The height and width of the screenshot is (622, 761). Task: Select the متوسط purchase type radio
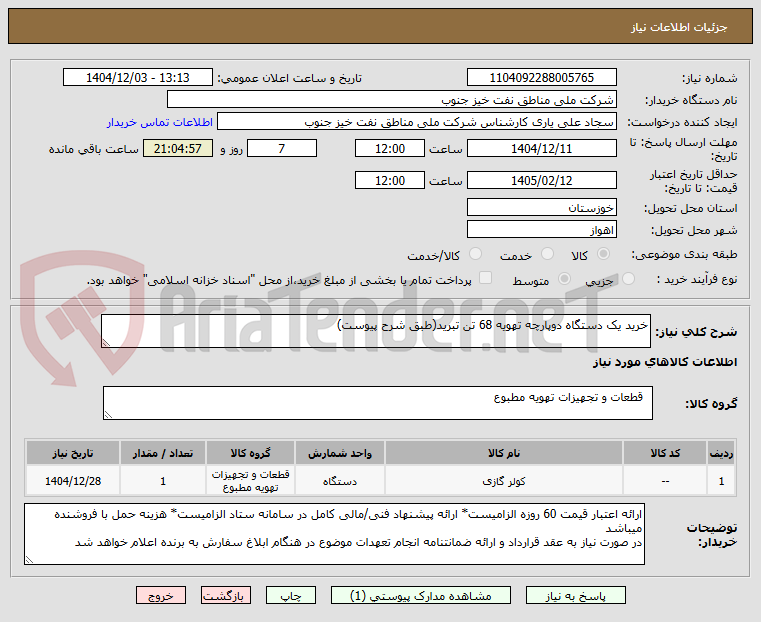tap(564, 279)
